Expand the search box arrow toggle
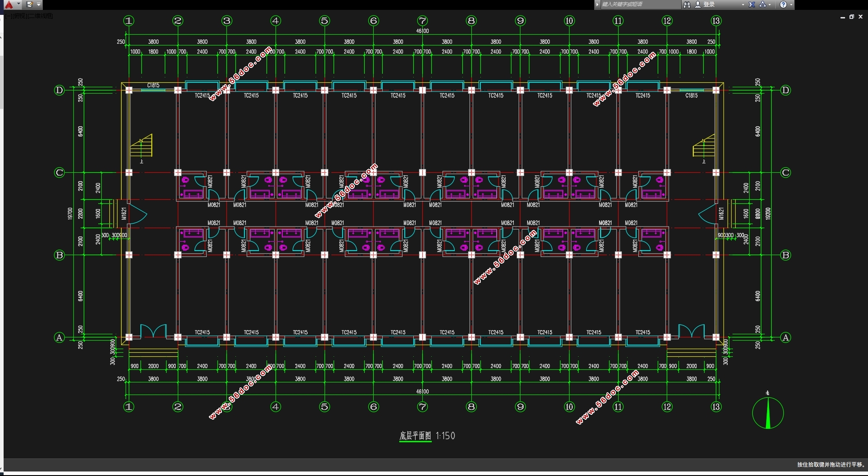The width and height of the screenshot is (868, 476). (x=597, y=4)
